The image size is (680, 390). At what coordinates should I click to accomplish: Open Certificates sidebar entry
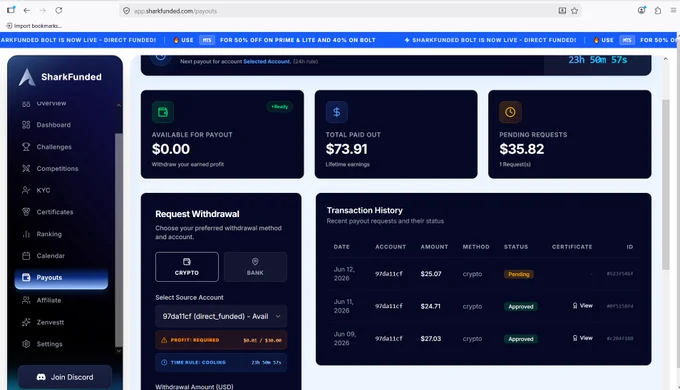(55, 212)
